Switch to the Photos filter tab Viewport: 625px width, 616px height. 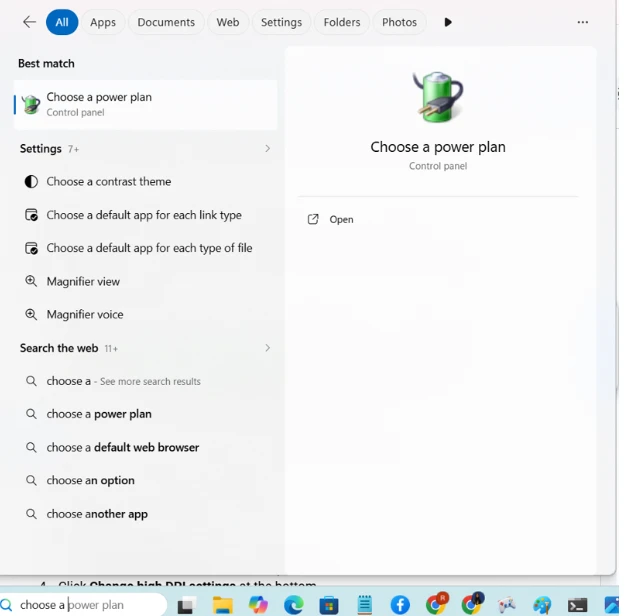pos(399,22)
